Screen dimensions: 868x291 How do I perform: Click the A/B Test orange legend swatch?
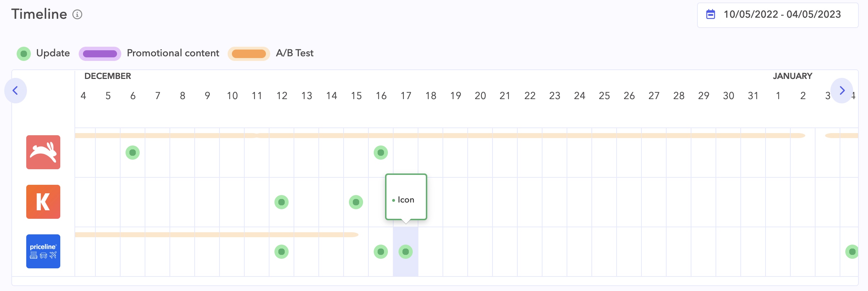point(249,54)
